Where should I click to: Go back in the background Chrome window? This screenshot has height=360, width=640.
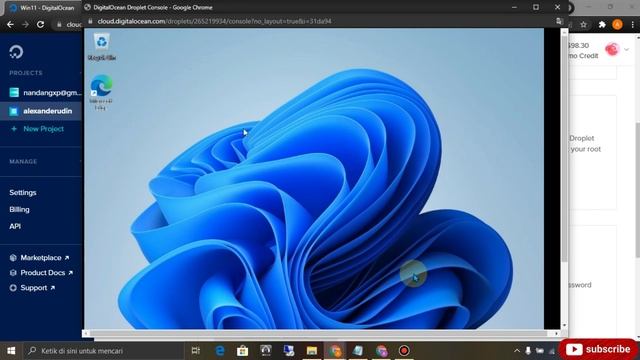click(10, 24)
